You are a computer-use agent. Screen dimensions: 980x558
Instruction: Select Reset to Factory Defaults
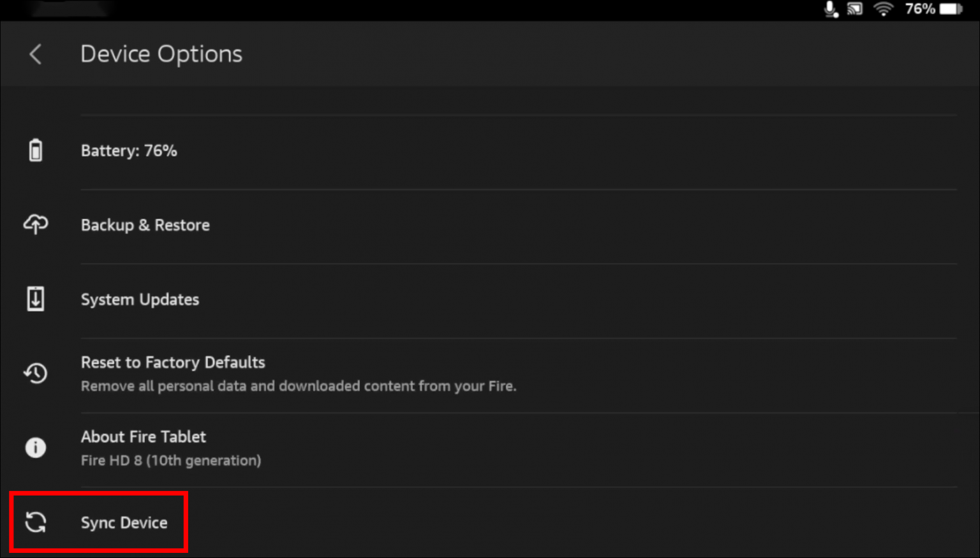[173, 362]
